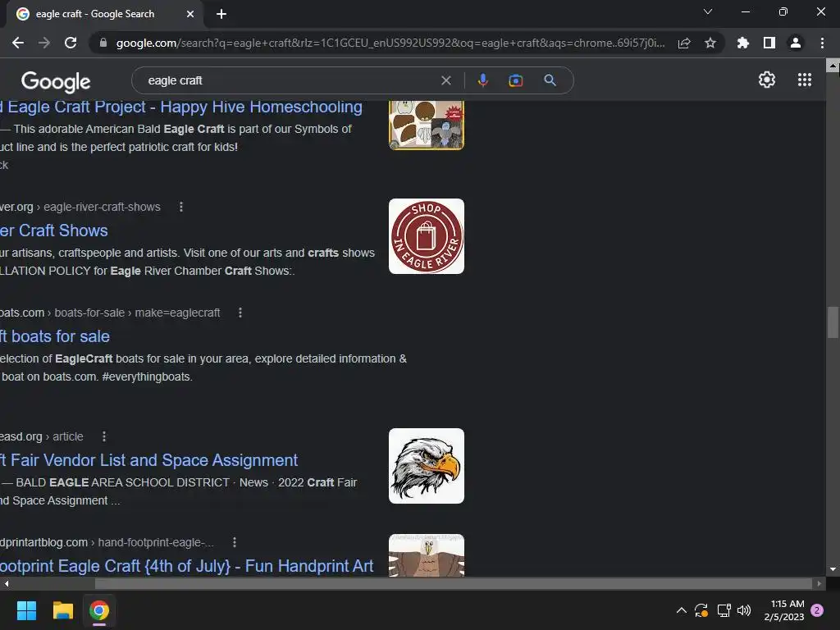840x630 pixels.
Task: Open more options for easd.org article result
Action: (104, 436)
